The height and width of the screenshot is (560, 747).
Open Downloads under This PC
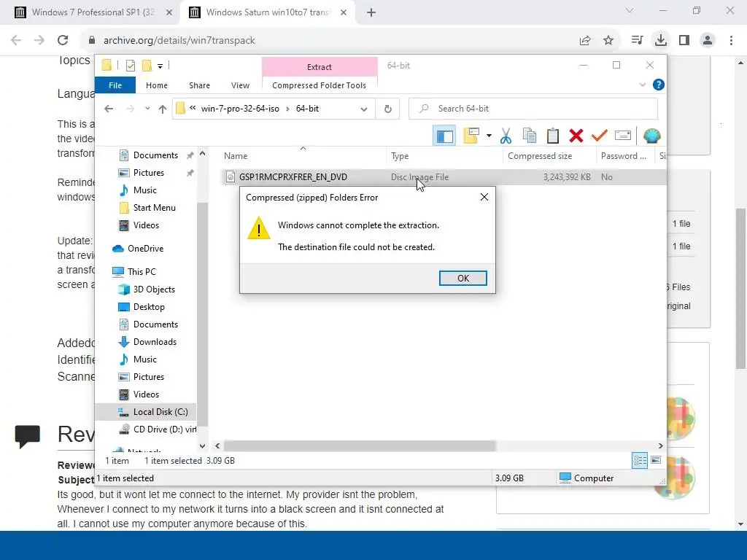pos(155,342)
